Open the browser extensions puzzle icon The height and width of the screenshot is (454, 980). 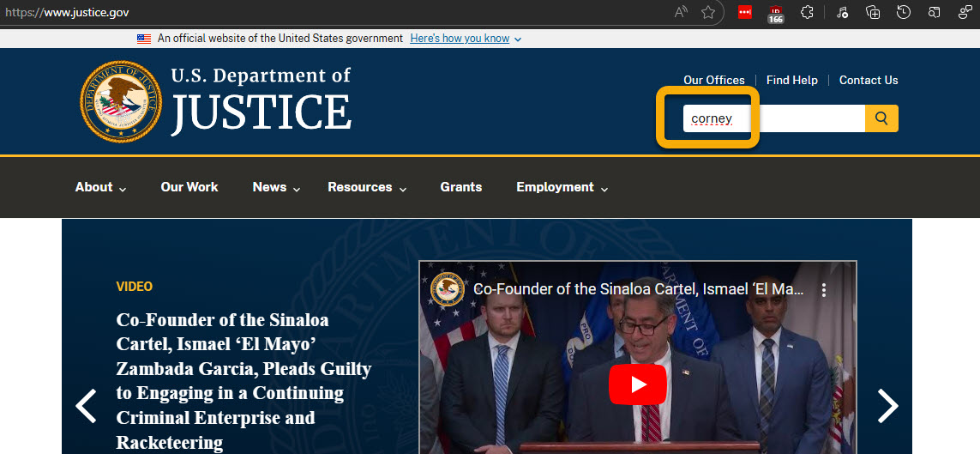pyautogui.click(x=807, y=12)
